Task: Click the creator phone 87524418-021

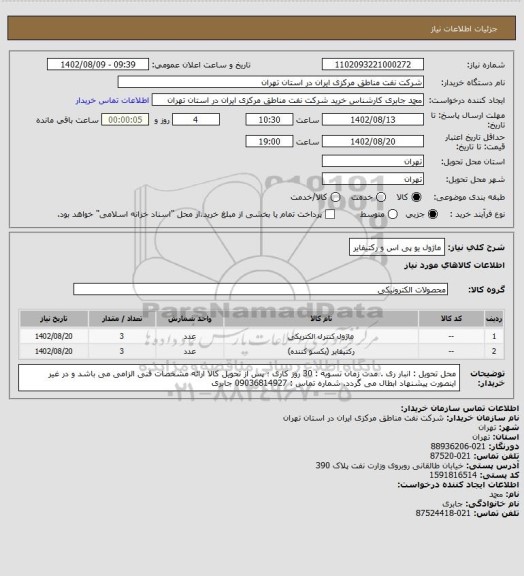Action: 443,513
